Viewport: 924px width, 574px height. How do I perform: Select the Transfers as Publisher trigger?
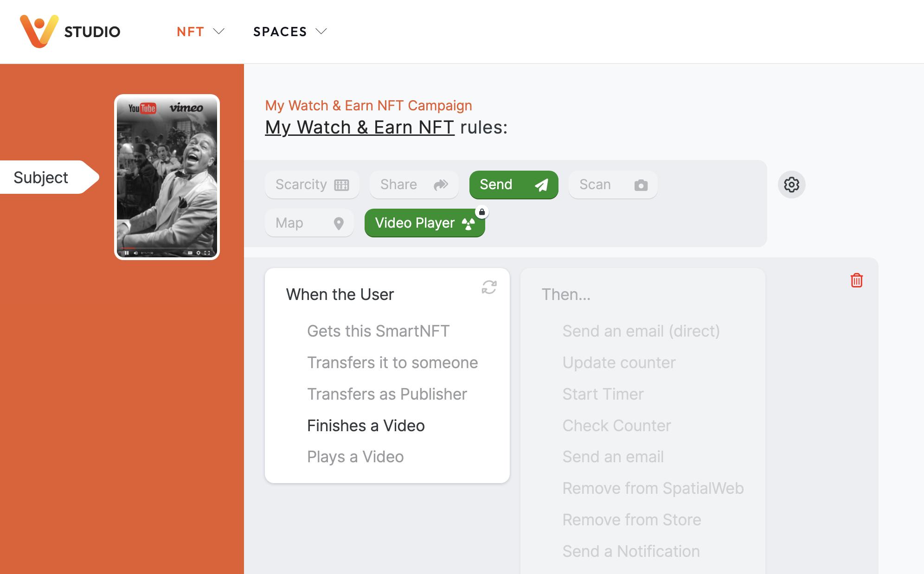pos(387,394)
